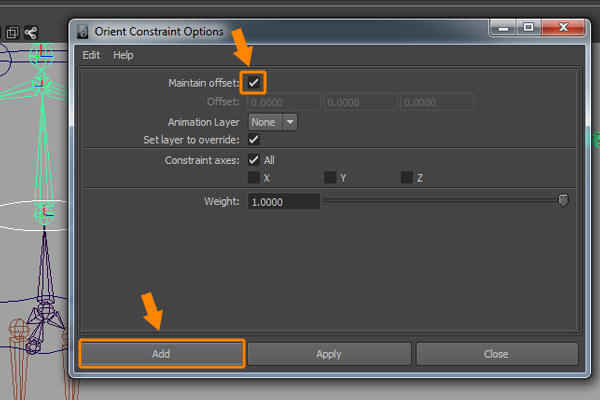Enable the Z constraint axis checkbox
The image size is (600, 400).
click(x=406, y=178)
